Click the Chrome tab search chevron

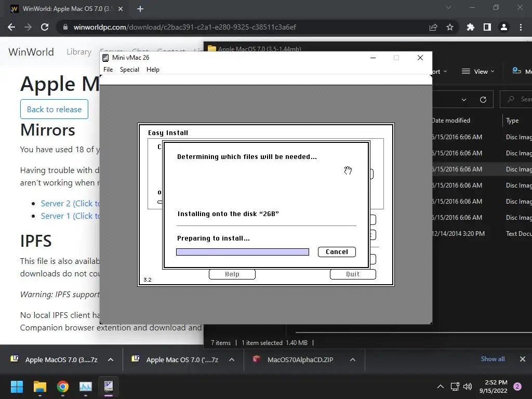pyautogui.click(x=448, y=7)
